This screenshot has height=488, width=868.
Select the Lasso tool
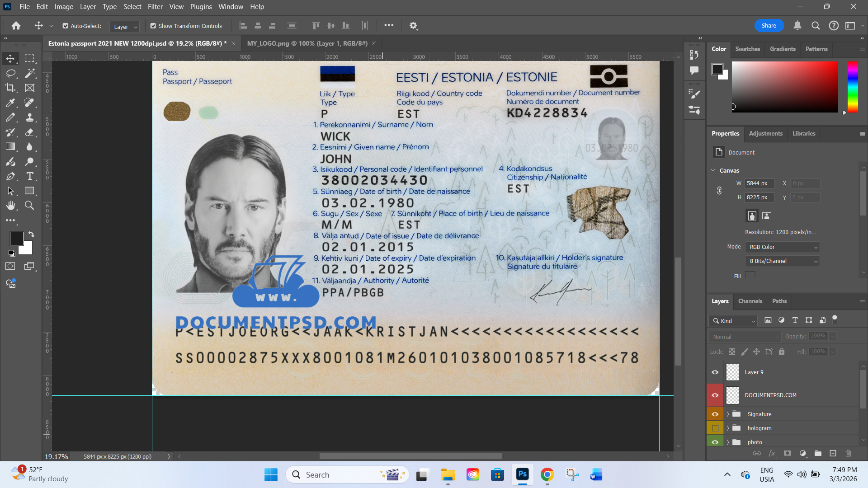pos(10,73)
